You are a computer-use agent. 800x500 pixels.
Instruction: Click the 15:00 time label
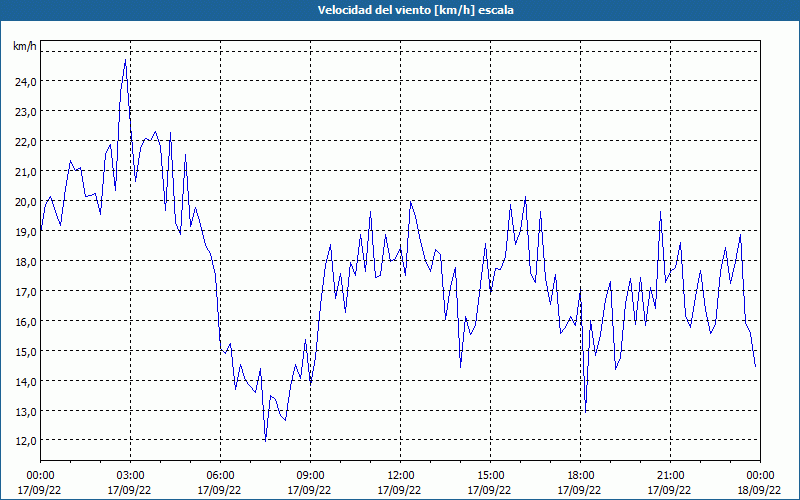(x=491, y=476)
